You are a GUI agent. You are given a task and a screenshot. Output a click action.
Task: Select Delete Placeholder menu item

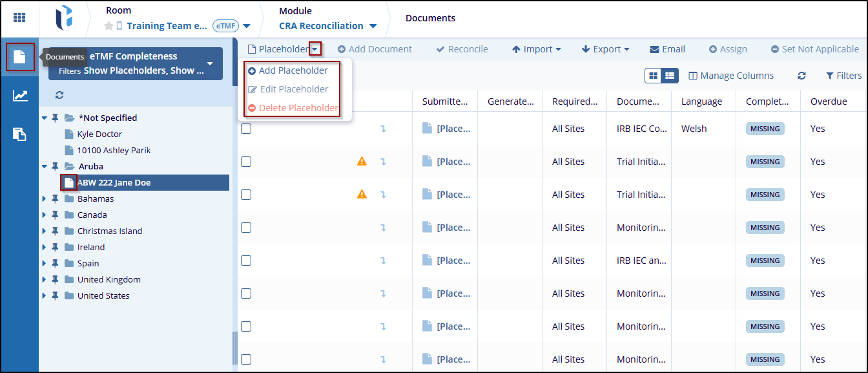[x=298, y=108]
